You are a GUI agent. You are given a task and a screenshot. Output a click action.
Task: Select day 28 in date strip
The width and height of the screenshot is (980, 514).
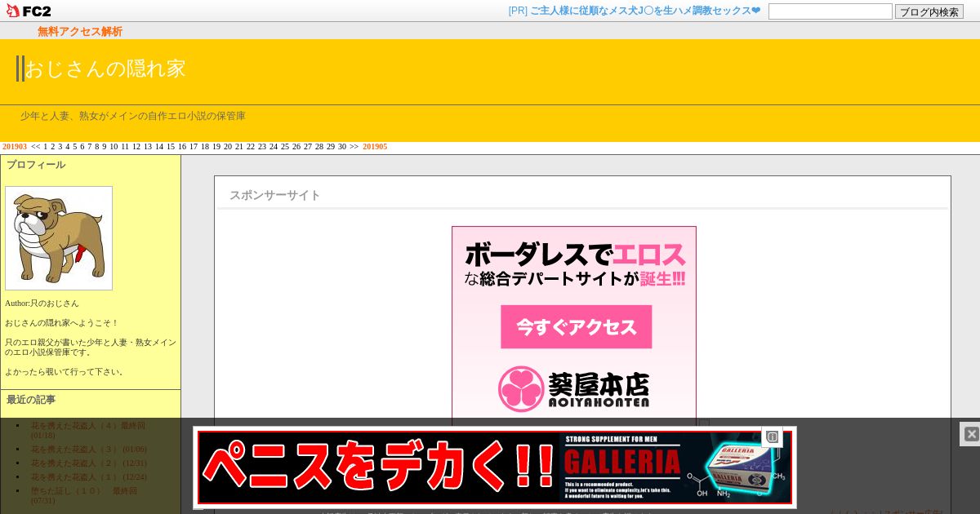[x=319, y=147]
